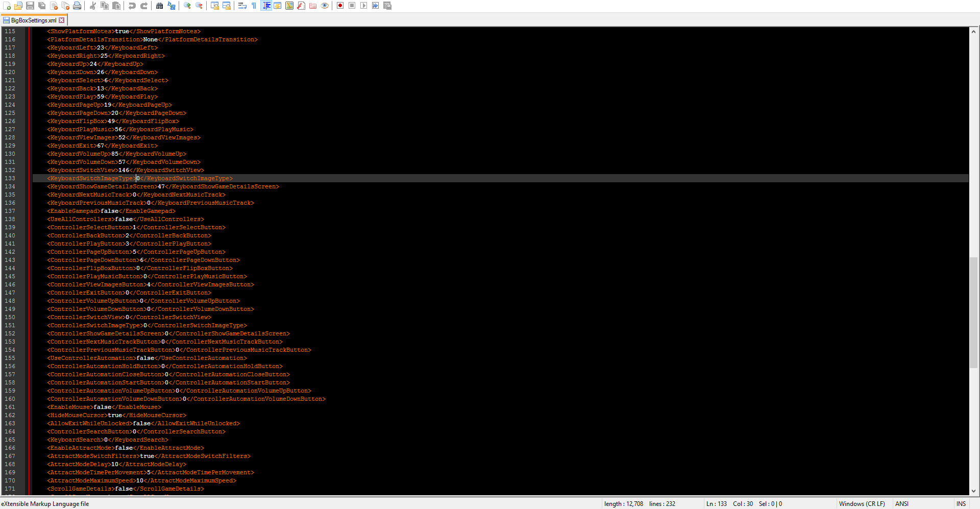Save the current file via toolbar
This screenshot has height=509, width=980.
click(x=30, y=6)
